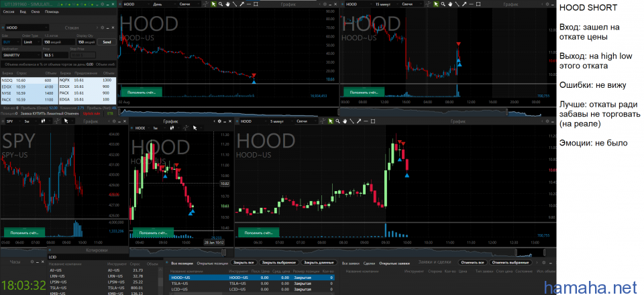Open the Помощь menu
The image size is (644, 295).
tap(52, 12)
